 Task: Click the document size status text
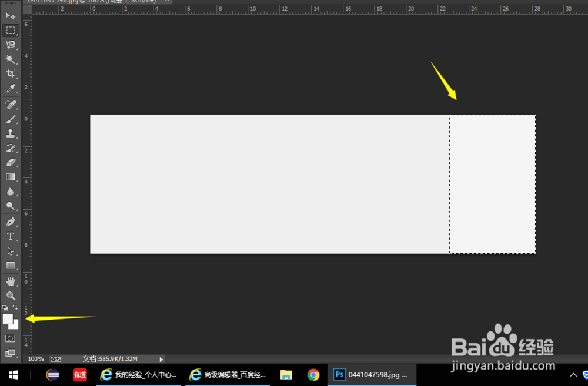pos(110,359)
